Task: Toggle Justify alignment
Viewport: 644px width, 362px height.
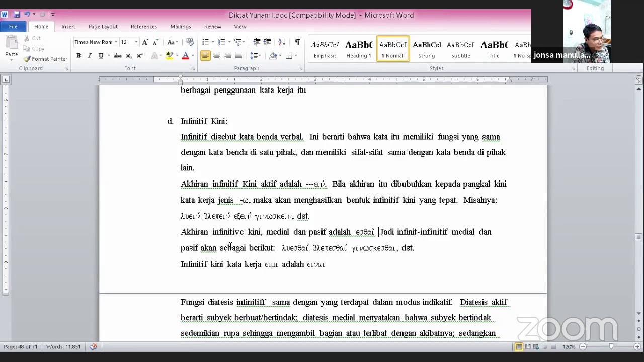Action: point(238,56)
